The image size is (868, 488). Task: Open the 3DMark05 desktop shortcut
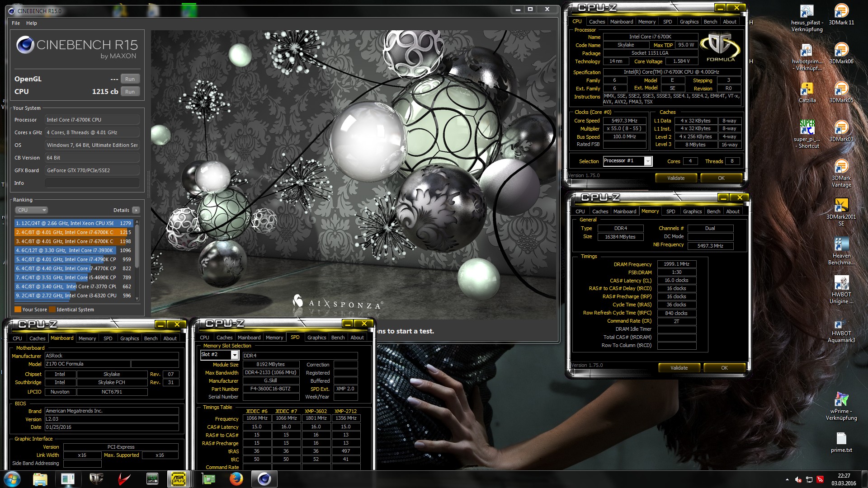(x=841, y=92)
